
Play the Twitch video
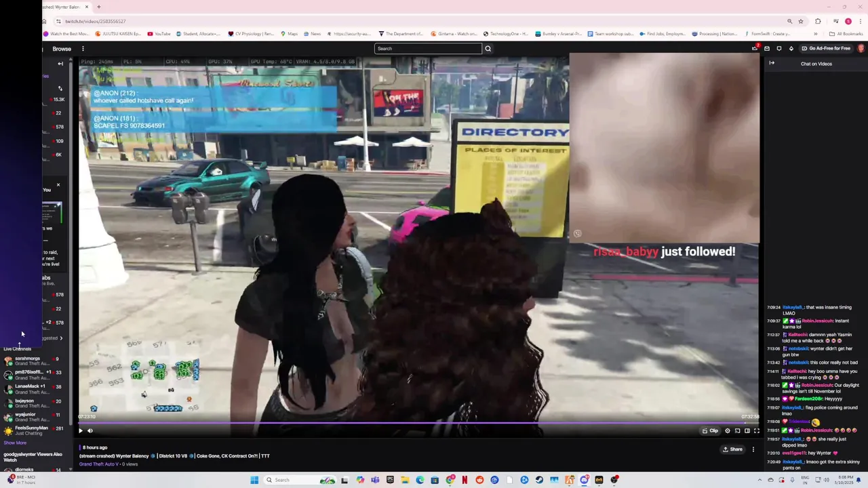coord(81,430)
